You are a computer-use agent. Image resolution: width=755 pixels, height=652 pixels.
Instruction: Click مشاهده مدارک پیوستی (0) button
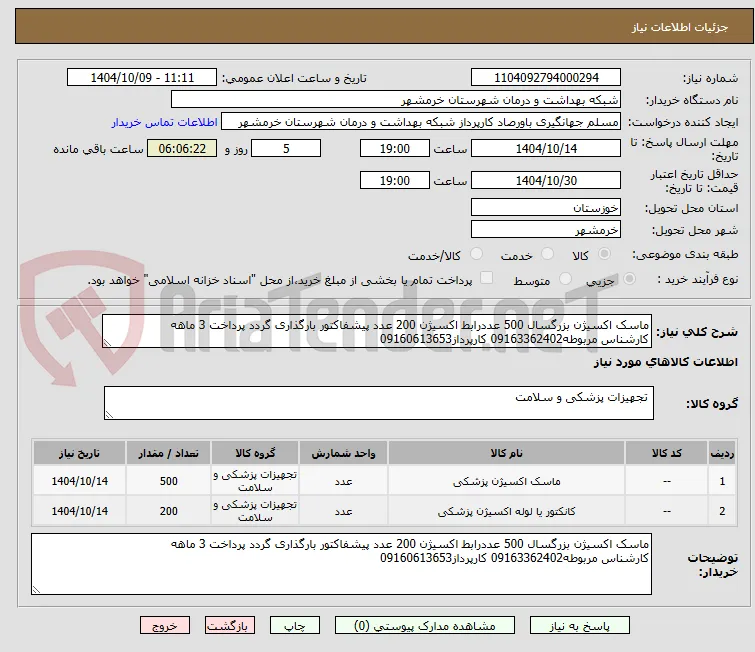425,626
